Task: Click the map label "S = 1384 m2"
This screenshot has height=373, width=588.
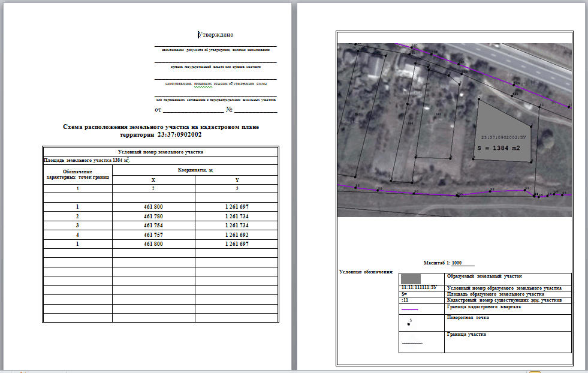Action: tap(499, 148)
